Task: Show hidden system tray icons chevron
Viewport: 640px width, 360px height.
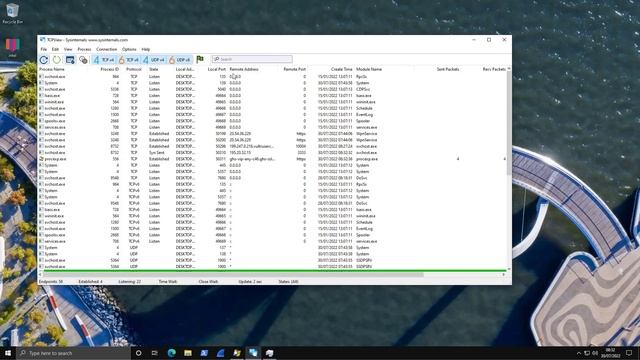Action: click(578, 353)
